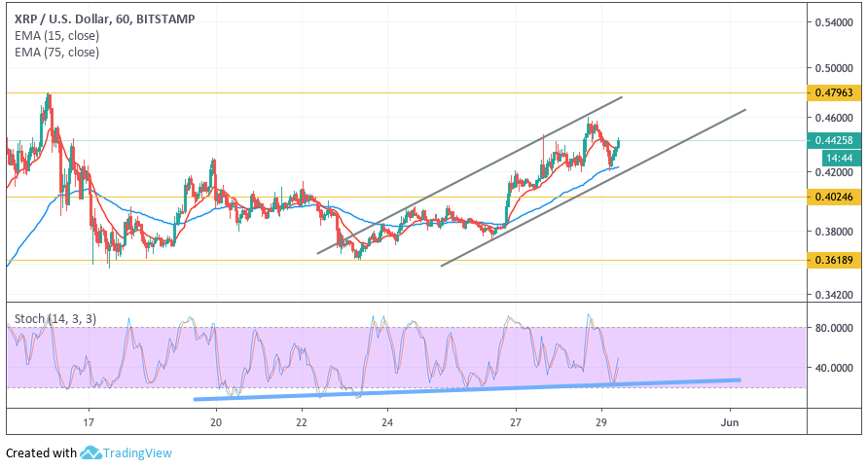The image size is (868, 470).
Task: Click the current price label 0.44258
Action: (835, 140)
